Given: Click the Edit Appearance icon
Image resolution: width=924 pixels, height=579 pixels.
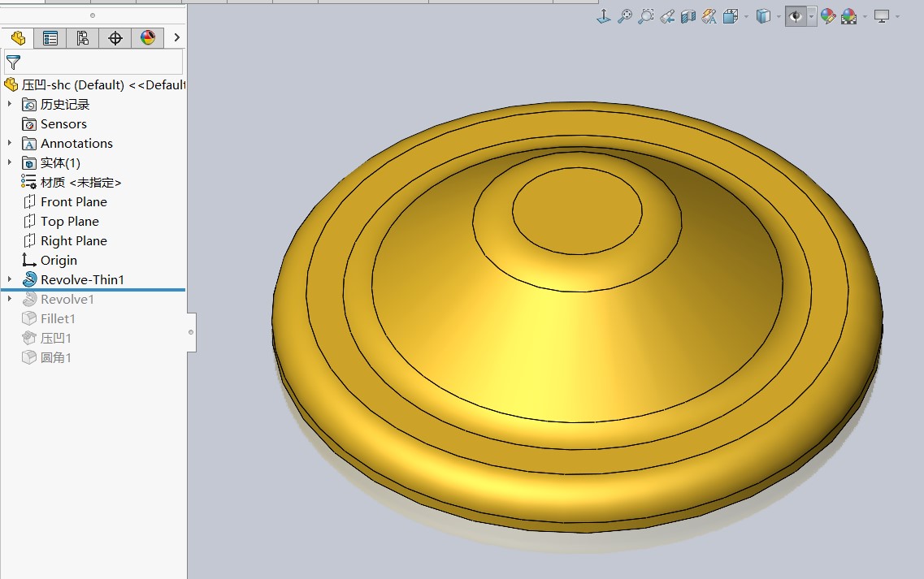Looking at the screenshot, I should (827, 16).
